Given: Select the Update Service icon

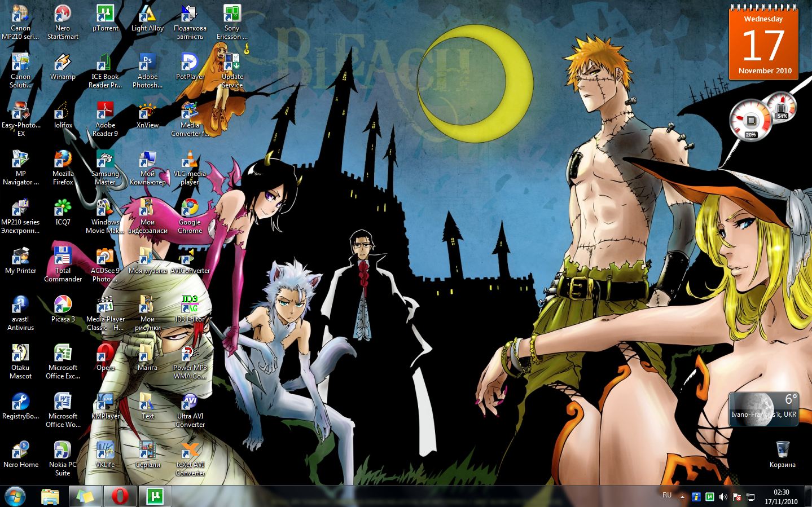Looking at the screenshot, I should 232,71.
